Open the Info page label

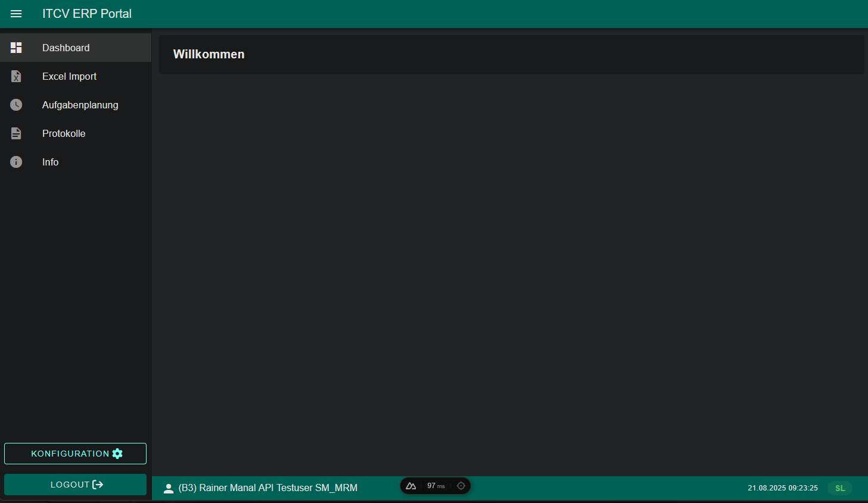50,162
